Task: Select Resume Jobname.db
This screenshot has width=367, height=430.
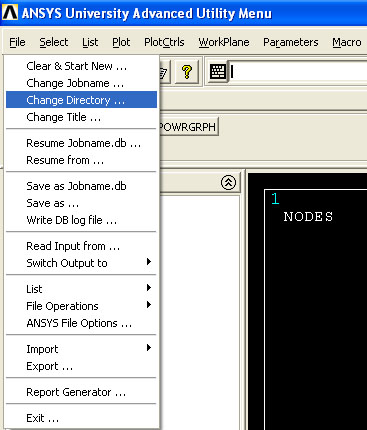Action: [81, 143]
